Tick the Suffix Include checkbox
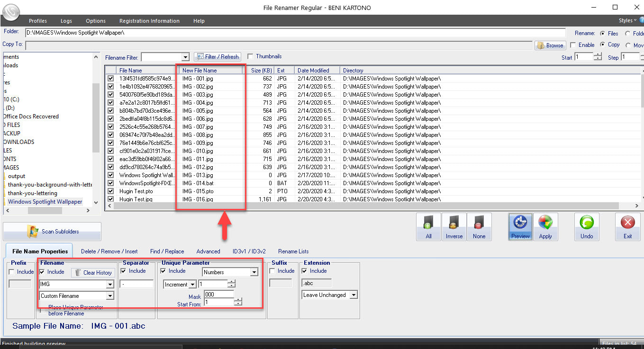Image resolution: width=644 pixels, height=349 pixels. [272, 271]
